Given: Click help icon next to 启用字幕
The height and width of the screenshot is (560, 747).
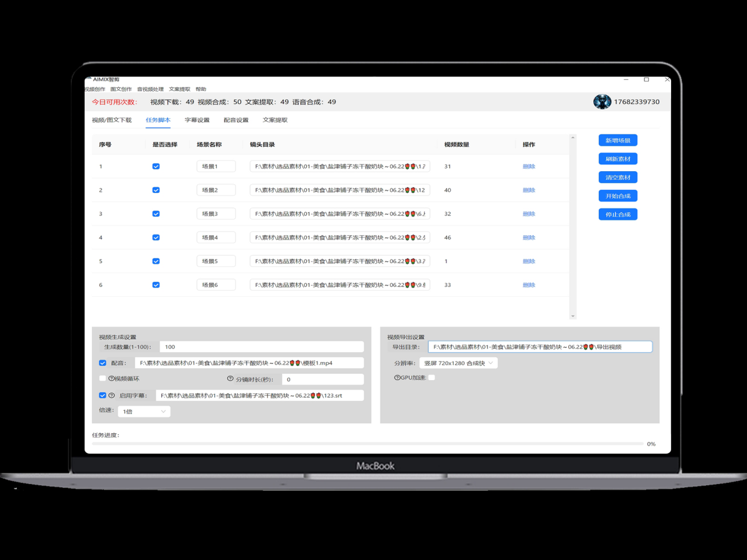Looking at the screenshot, I should (x=111, y=395).
